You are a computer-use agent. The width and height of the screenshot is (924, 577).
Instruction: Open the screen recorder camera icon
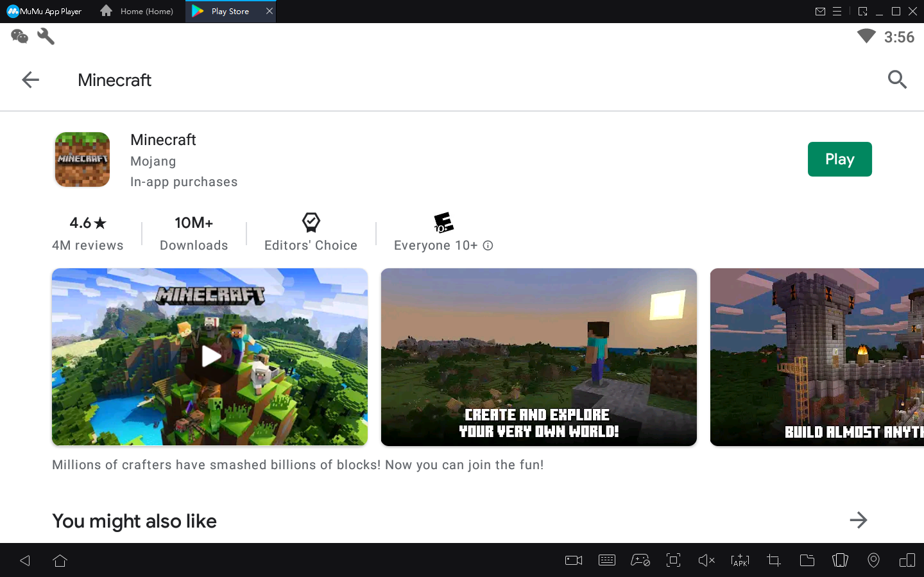pyautogui.click(x=574, y=560)
